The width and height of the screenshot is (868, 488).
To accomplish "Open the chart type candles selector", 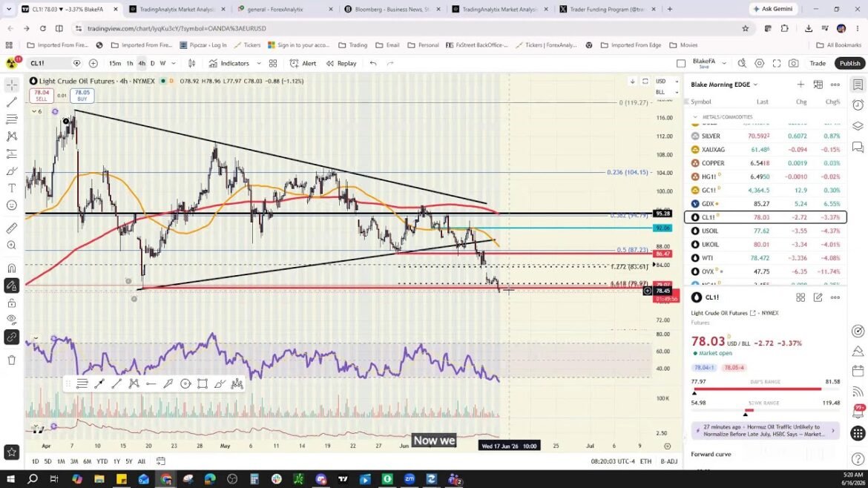I will 191,63.
